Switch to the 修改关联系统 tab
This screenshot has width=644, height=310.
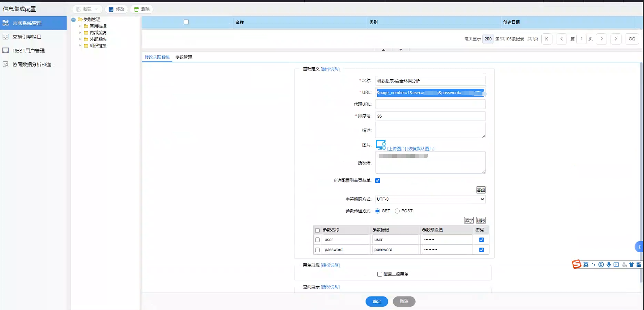pos(157,57)
